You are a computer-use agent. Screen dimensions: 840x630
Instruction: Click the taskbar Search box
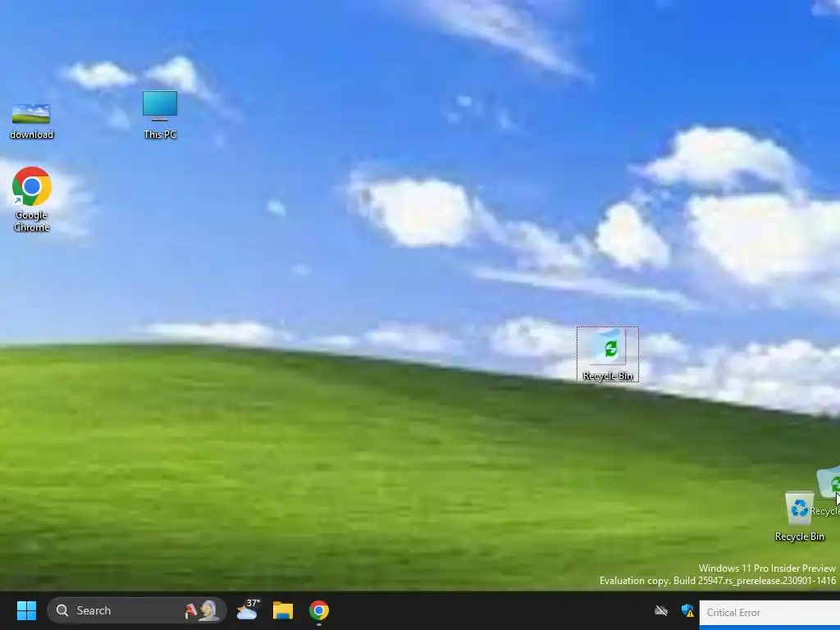click(x=137, y=610)
